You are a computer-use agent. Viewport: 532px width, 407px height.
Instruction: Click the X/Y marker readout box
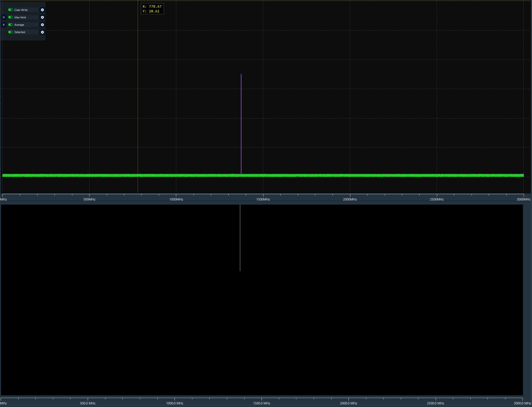[x=152, y=9]
